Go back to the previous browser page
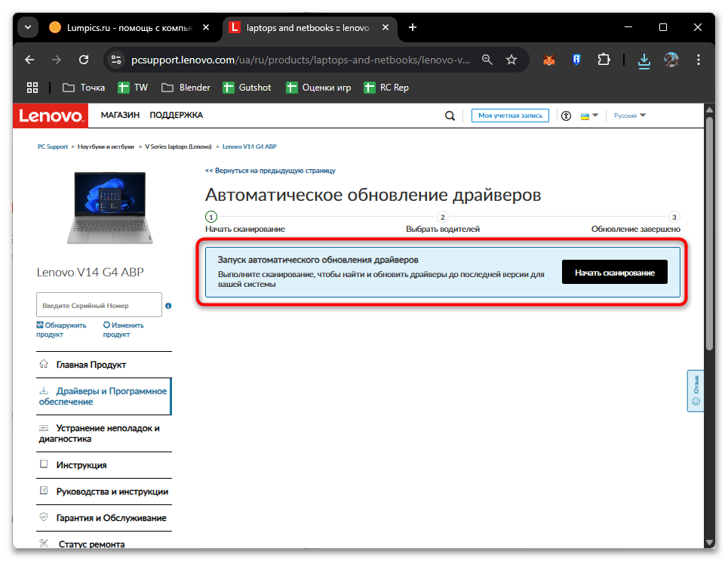Image resolution: width=728 pixels, height=561 pixels. (29, 60)
